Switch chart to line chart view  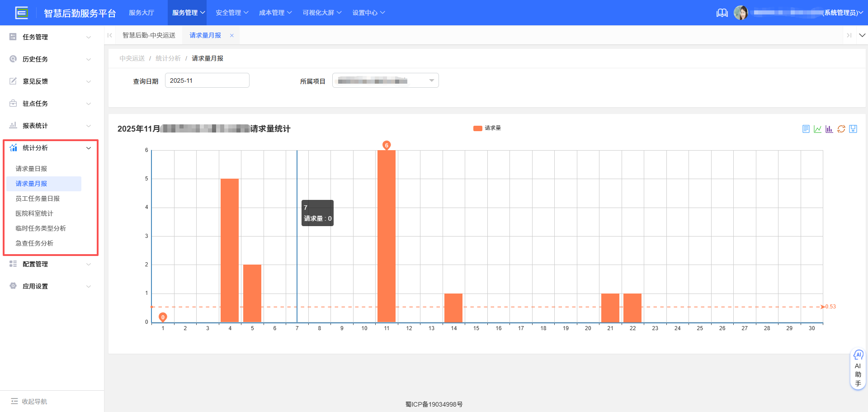coord(817,128)
